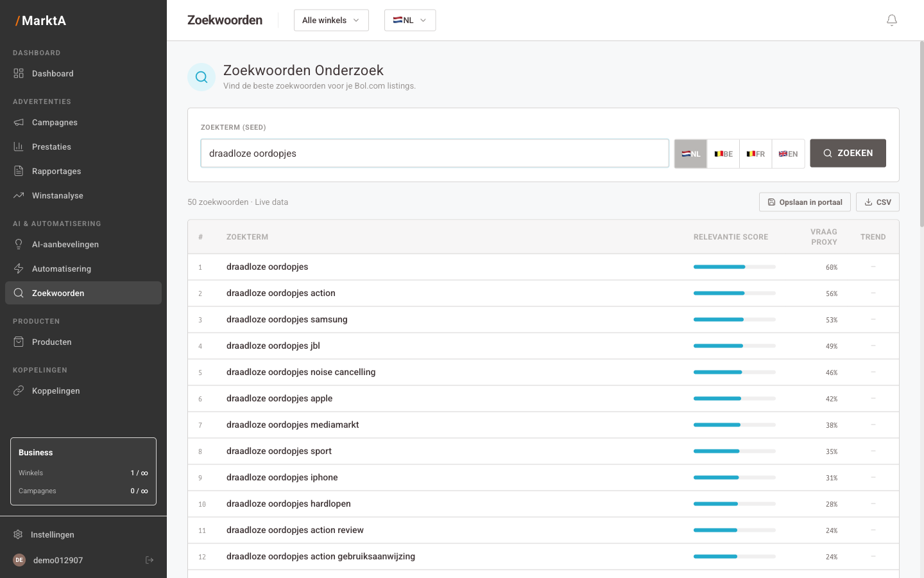The height and width of the screenshot is (578, 924).
Task: Click relevance bar for draadloze oordopjes sport
Action: [x=735, y=451]
